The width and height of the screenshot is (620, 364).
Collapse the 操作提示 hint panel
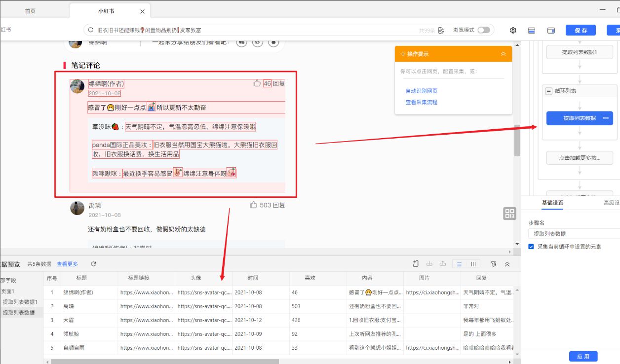pos(503,54)
